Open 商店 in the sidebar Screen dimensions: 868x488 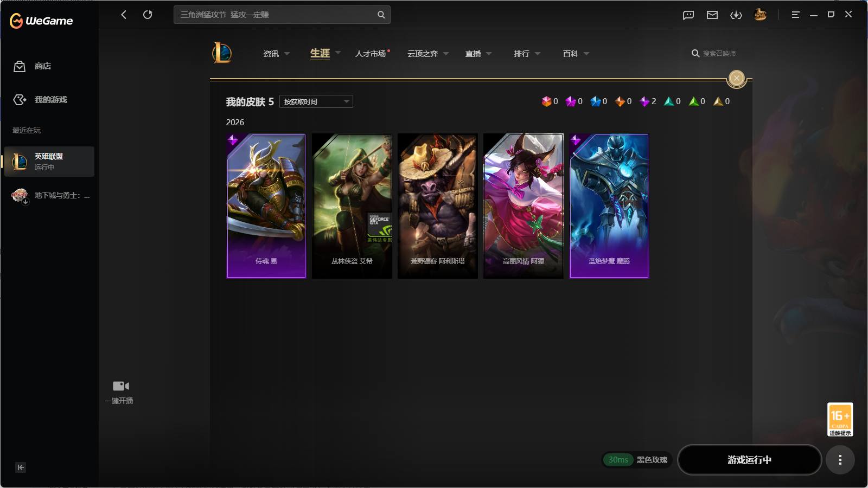[x=43, y=66]
